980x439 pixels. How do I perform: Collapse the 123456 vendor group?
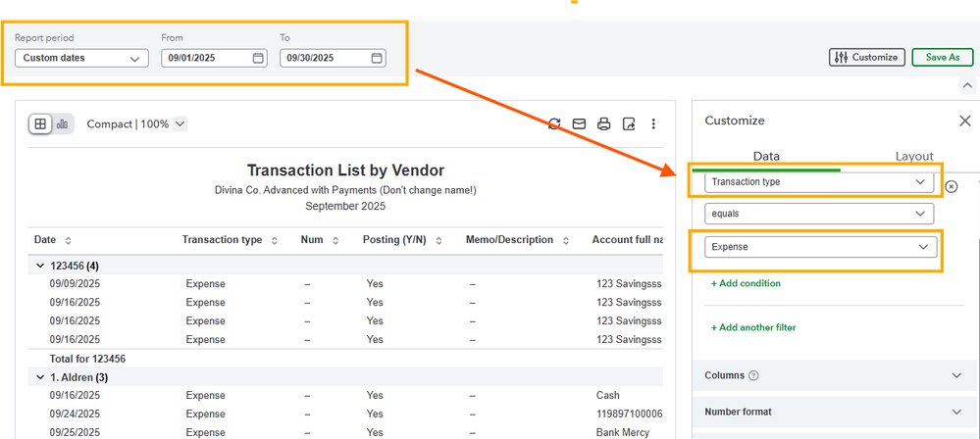click(40, 266)
